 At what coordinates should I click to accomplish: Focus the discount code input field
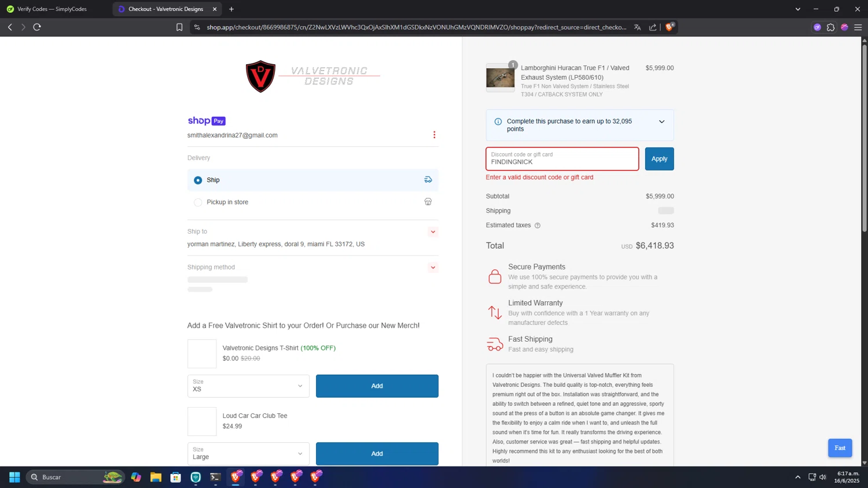point(562,159)
